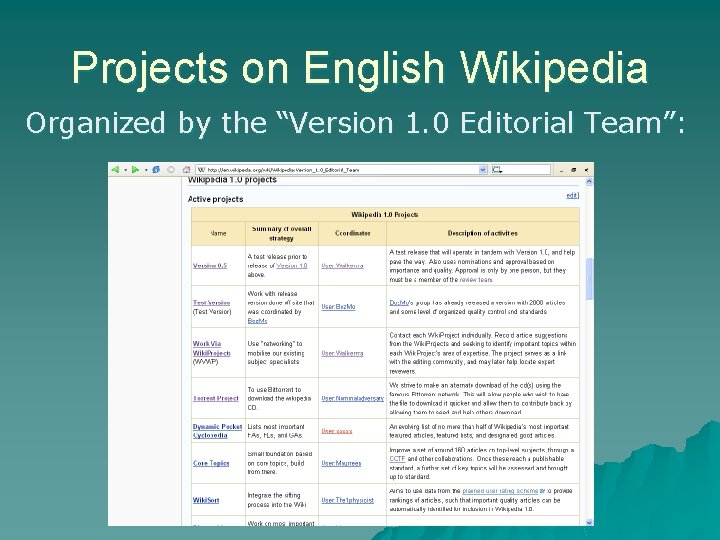Open User:Walkerma link in WikiProjects row
The width and height of the screenshot is (720, 540).
(x=342, y=353)
